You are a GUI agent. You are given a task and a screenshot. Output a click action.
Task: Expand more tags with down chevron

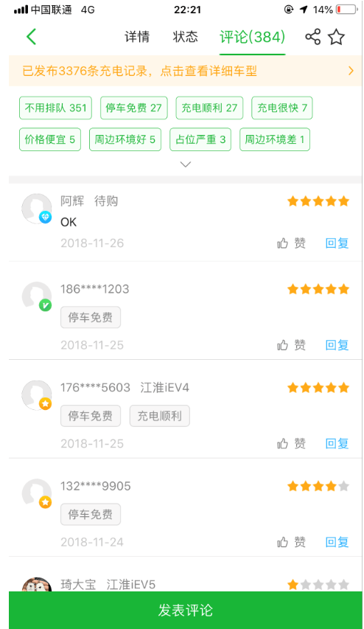[x=185, y=164]
